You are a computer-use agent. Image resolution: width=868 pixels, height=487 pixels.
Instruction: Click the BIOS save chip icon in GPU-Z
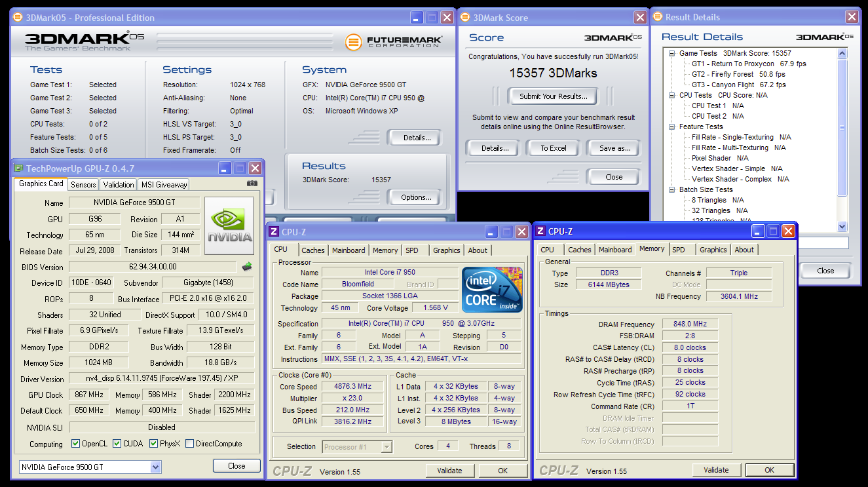pyautogui.click(x=247, y=267)
